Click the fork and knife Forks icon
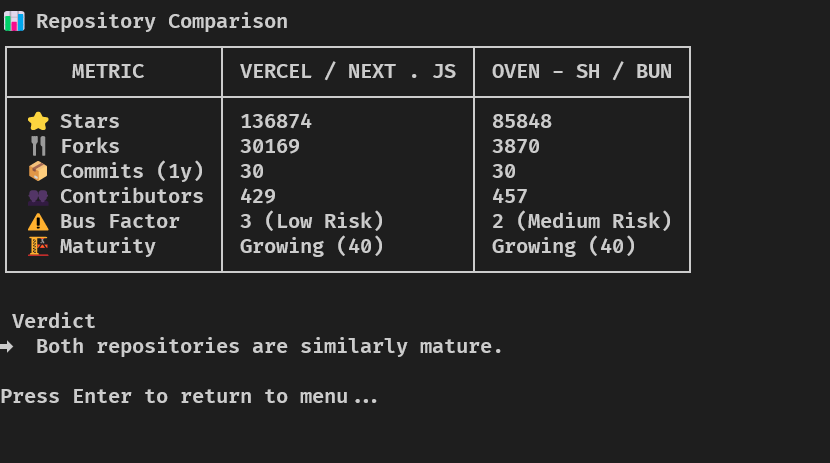The width and height of the screenshot is (830, 463). pyautogui.click(x=38, y=146)
